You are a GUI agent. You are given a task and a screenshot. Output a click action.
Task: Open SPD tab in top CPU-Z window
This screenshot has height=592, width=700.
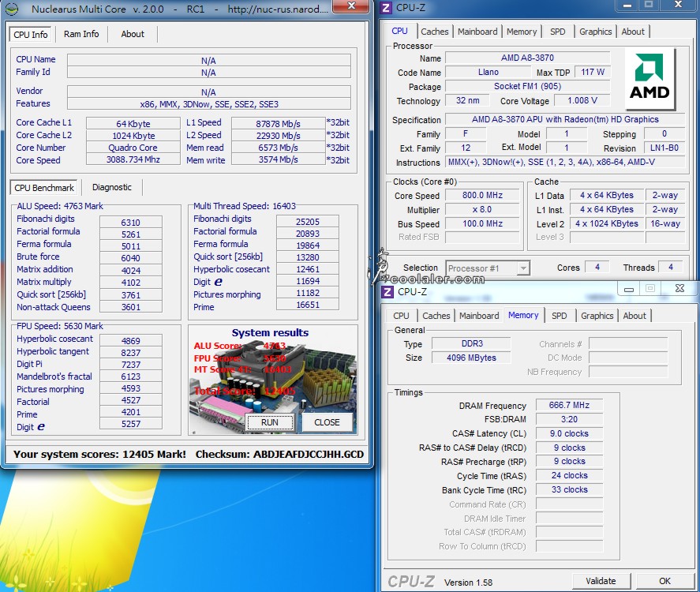[x=558, y=32]
